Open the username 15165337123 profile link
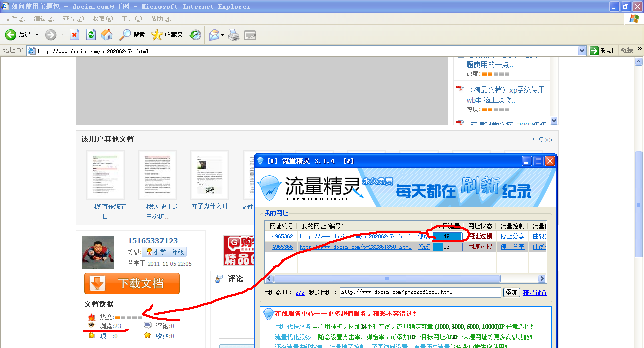The width and height of the screenshot is (644, 348). (152, 241)
